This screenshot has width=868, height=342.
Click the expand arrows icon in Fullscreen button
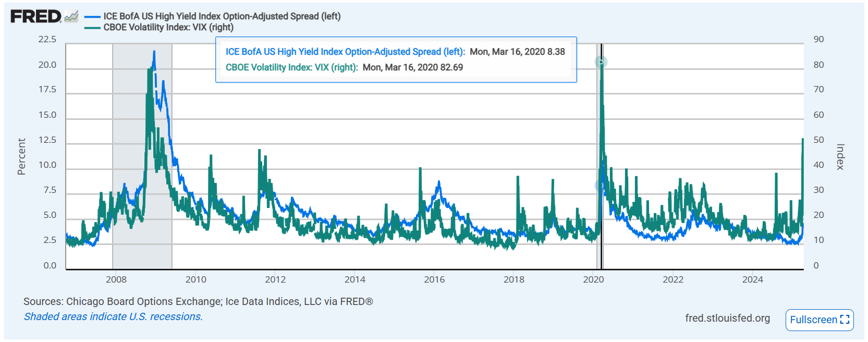[x=845, y=320]
